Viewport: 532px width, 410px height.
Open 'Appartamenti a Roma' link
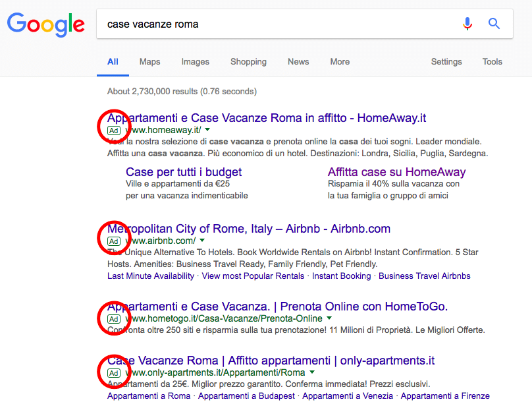pos(149,396)
